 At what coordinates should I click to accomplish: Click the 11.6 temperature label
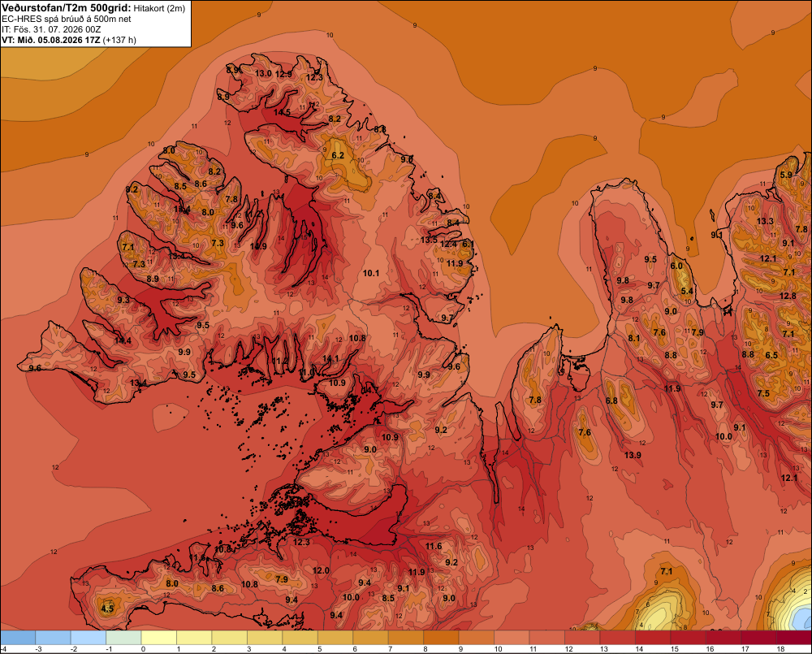(x=434, y=546)
